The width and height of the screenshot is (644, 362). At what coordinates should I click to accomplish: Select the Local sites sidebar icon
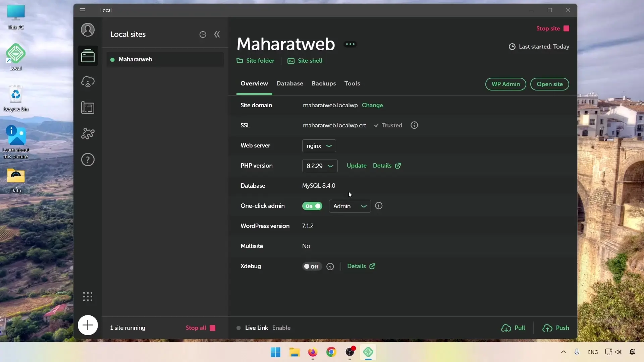click(88, 56)
